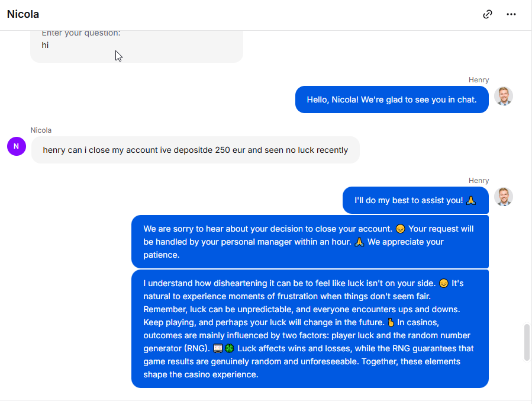Select Nicola's close-account request message
Screen dimensions: 532x404
195,150
